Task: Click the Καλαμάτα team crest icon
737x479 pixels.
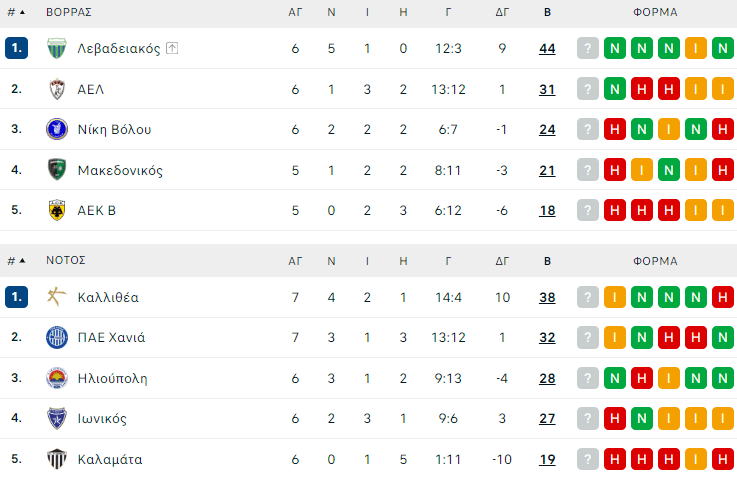Action: (x=57, y=459)
